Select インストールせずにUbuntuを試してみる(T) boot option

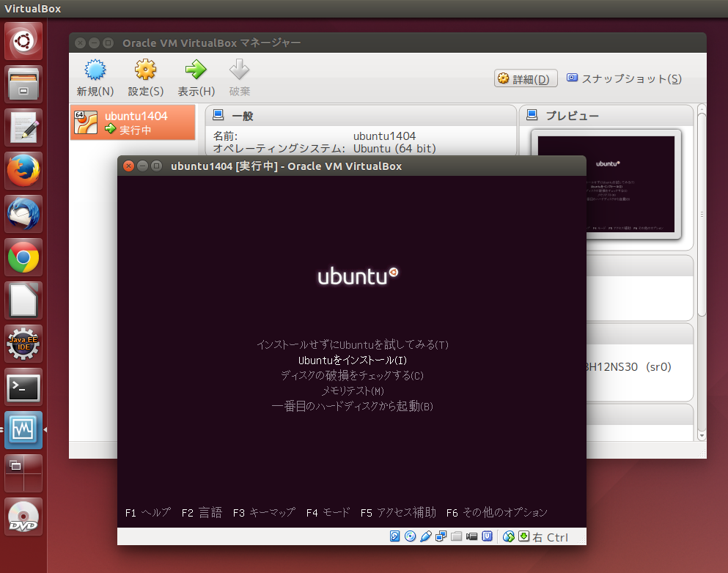coord(353,344)
